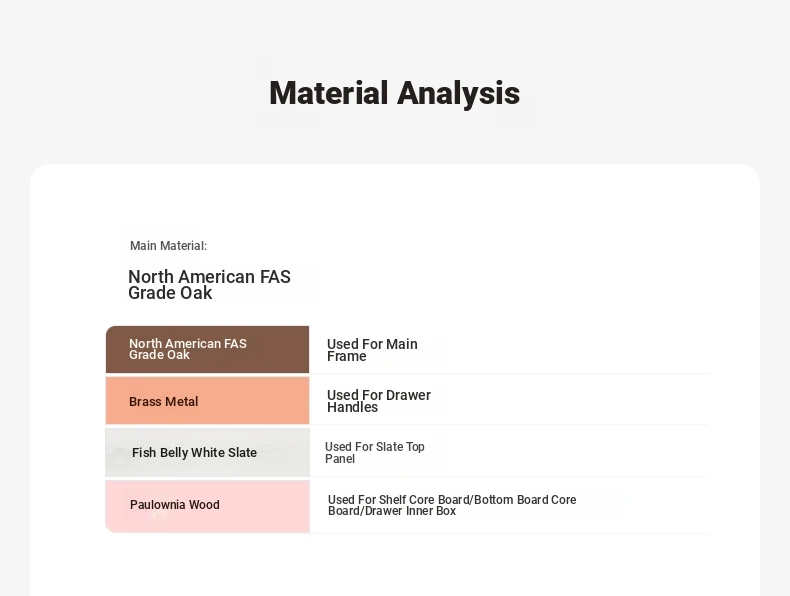
Task: Click the Used For Drawer Handles text
Action: coord(379,401)
